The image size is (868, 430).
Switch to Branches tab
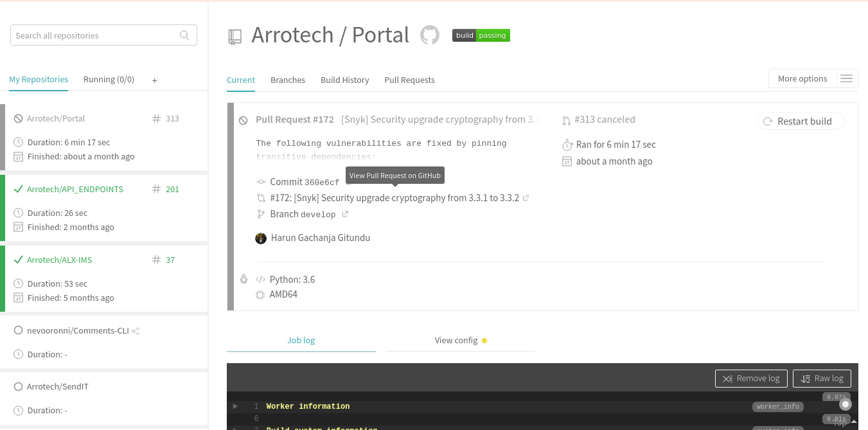(288, 80)
